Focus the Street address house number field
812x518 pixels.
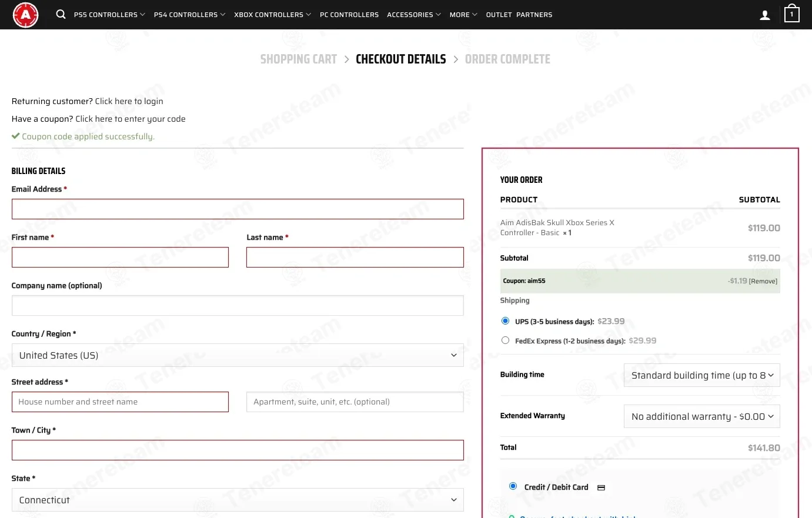(x=120, y=402)
